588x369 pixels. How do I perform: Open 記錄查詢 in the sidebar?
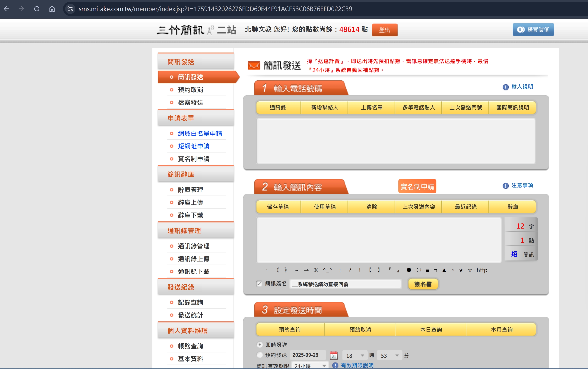pyautogui.click(x=190, y=303)
